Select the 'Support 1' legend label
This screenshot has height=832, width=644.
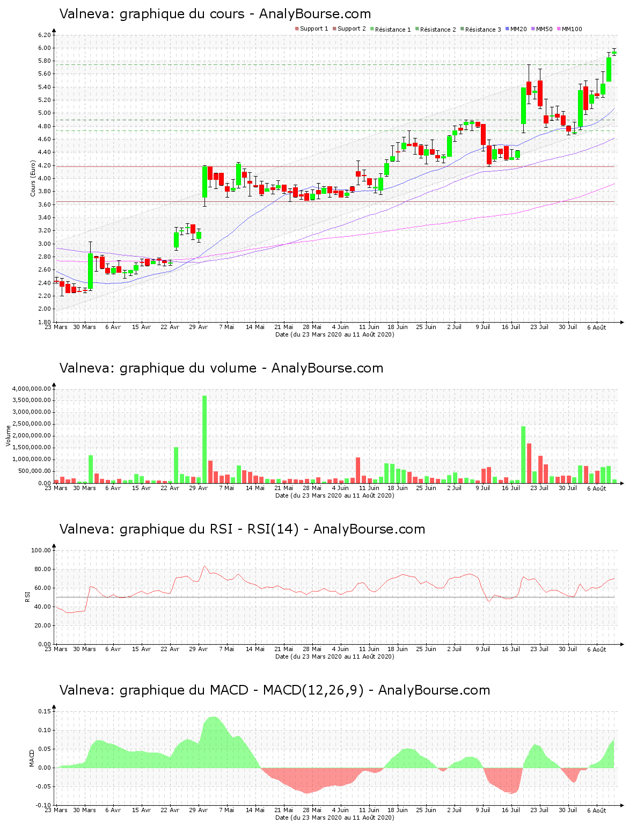(x=314, y=29)
